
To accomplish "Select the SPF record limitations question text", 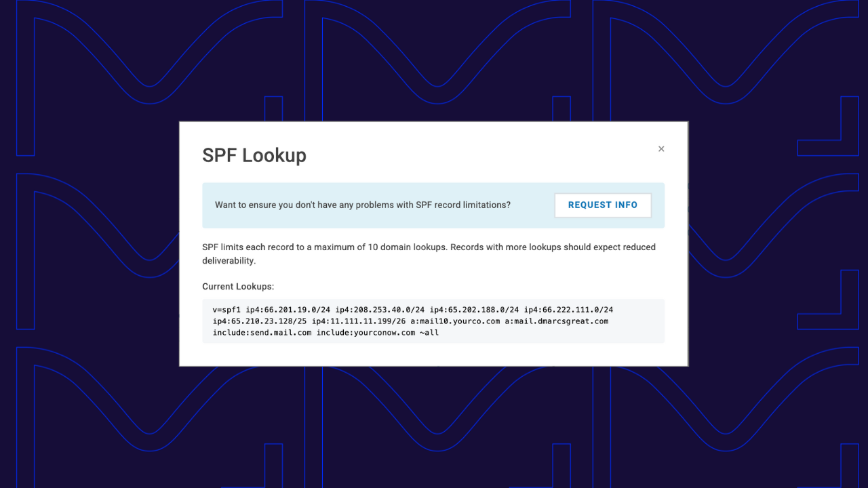I will [363, 205].
